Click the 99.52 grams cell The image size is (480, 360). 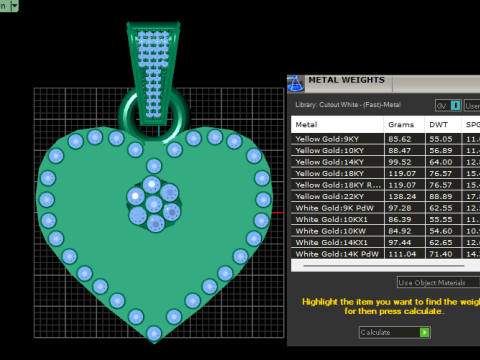404,162
